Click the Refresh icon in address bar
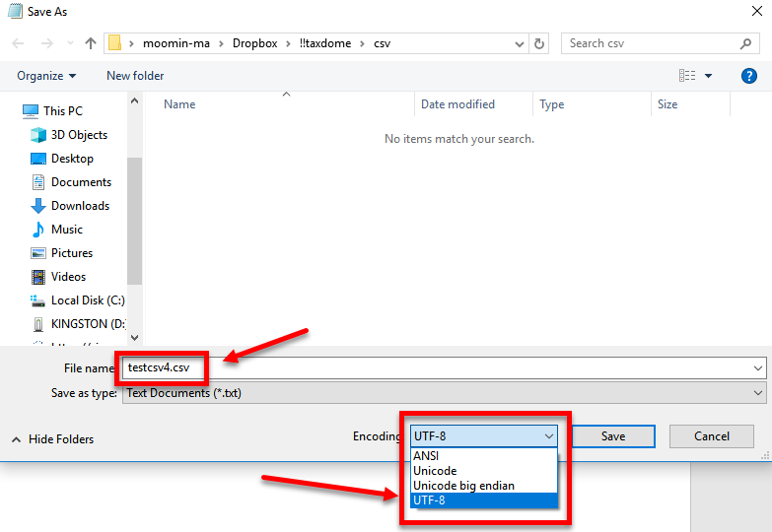The image size is (772, 532). [x=539, y=43]
